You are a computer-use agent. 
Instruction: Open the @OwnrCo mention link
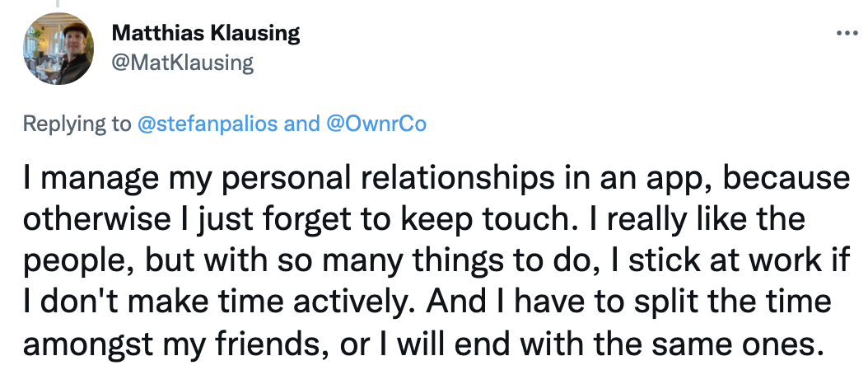pyautogui.click(x=377, y=124)
